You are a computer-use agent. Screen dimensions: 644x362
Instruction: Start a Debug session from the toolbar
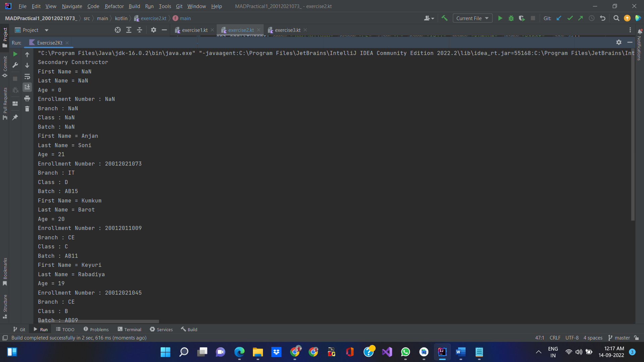511,18
